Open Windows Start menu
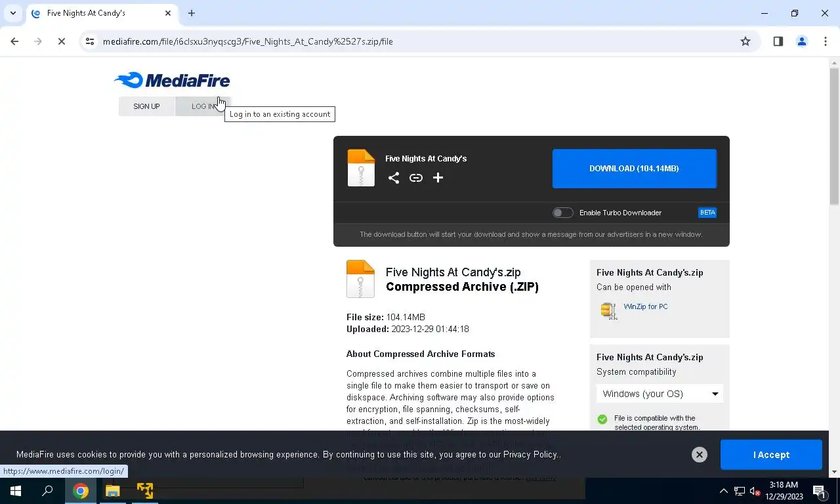 pyautogui.click(x=16, y=491)
